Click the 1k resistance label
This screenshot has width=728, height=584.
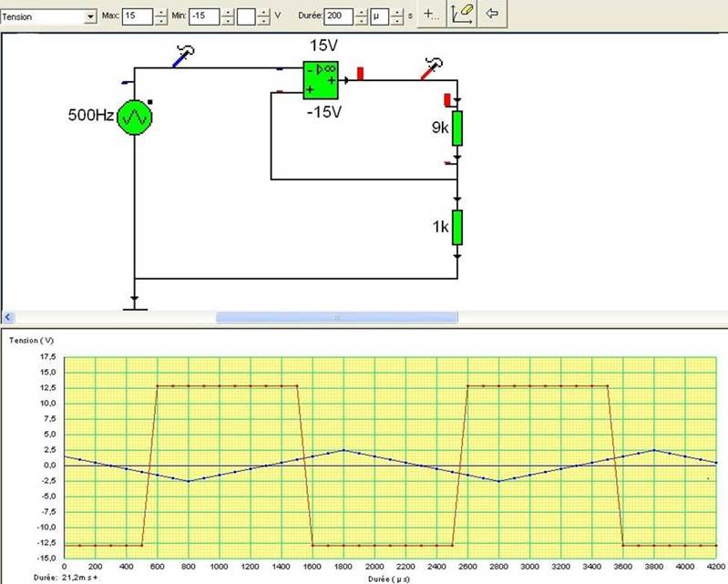441,227
